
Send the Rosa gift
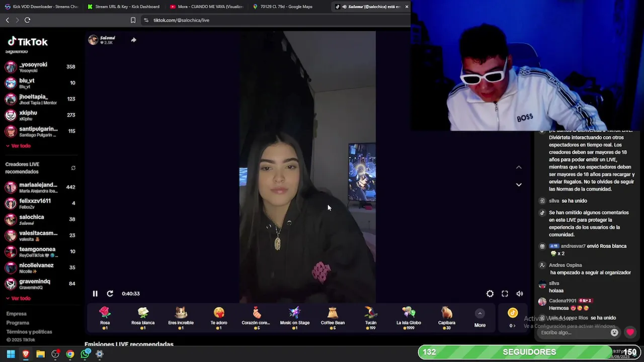105,318
